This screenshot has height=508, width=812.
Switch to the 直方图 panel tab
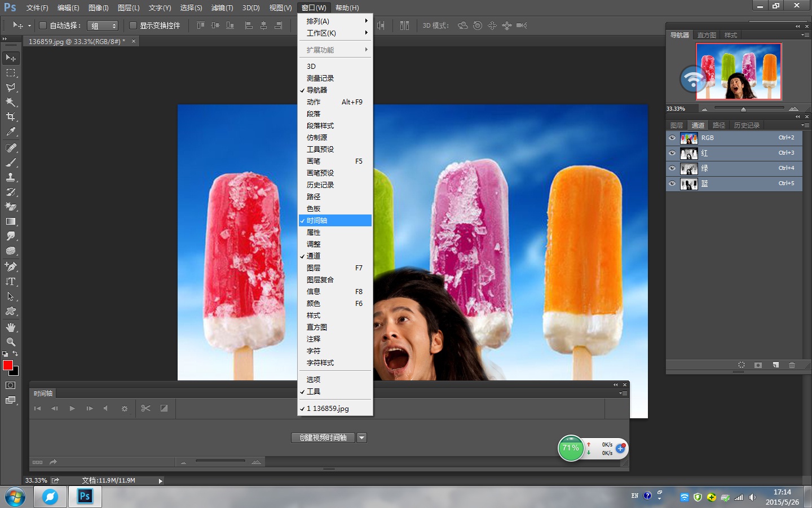[707, 35]
